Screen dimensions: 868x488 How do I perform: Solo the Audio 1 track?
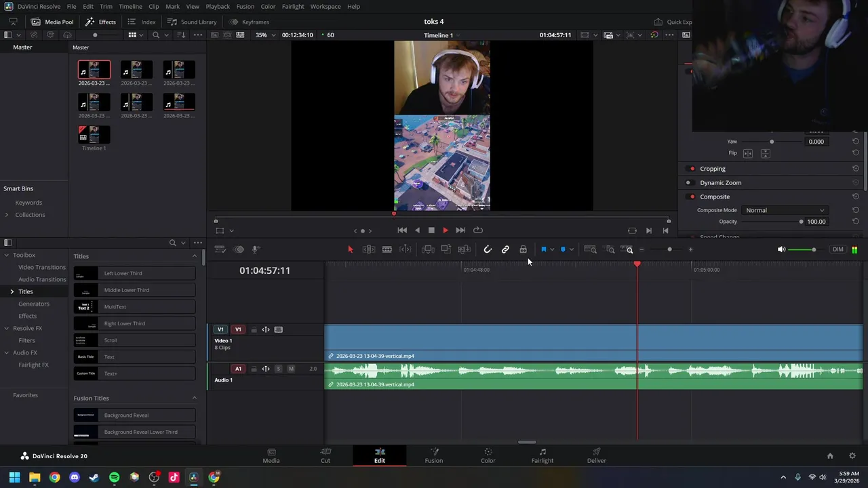[x=278, y=369]
